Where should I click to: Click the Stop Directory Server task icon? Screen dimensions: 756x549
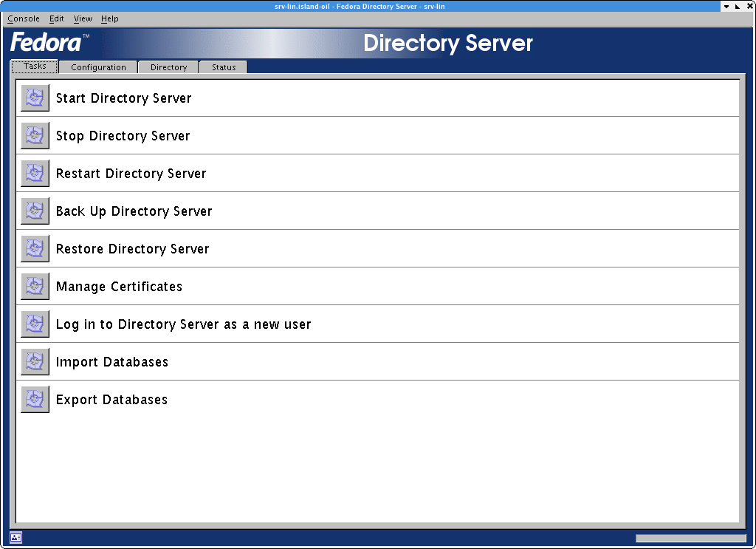(35, 135)
